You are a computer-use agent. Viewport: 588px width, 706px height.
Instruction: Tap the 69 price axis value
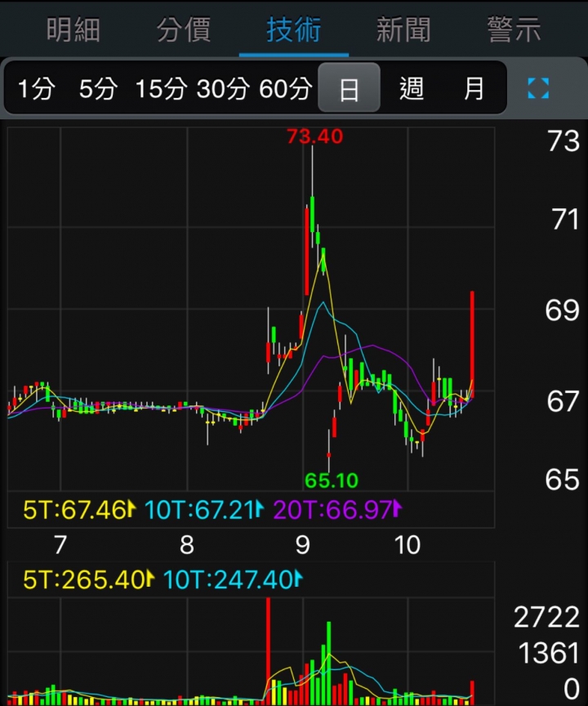pos(562,311)
